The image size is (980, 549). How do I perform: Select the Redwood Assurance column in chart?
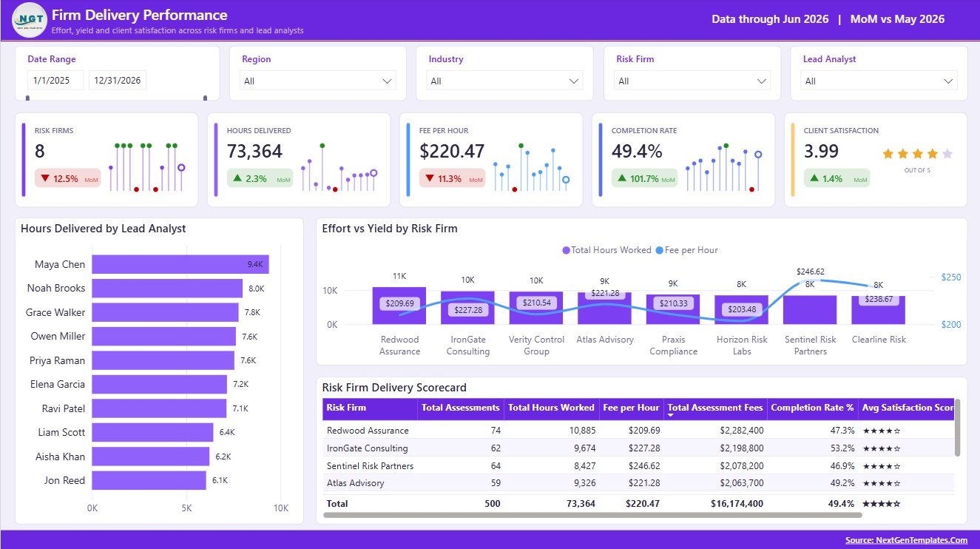(x=399, y=306)
